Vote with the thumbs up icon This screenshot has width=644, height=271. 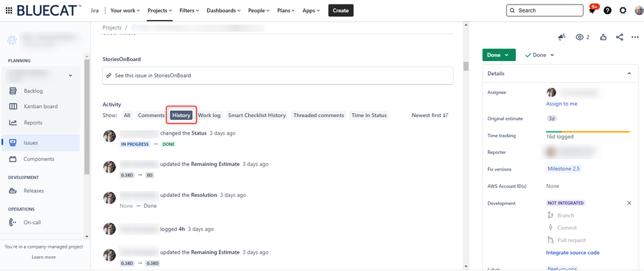[603, 37]
